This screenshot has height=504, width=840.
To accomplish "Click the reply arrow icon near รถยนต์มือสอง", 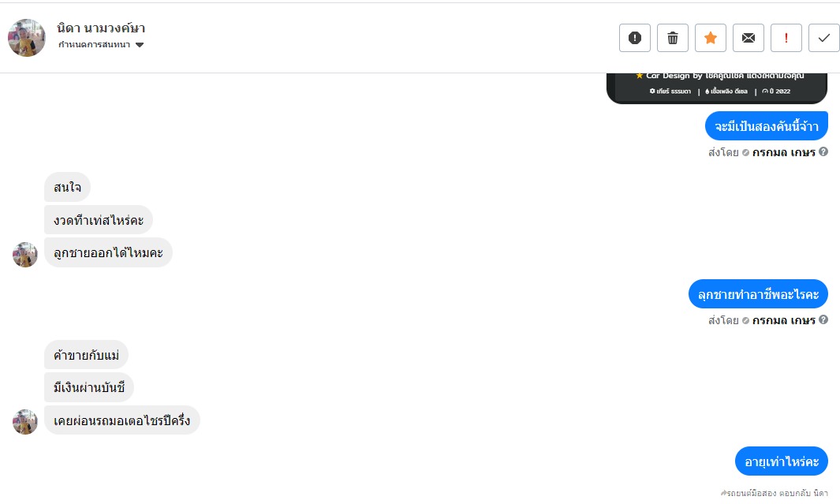I will click(x=724, y=493).
